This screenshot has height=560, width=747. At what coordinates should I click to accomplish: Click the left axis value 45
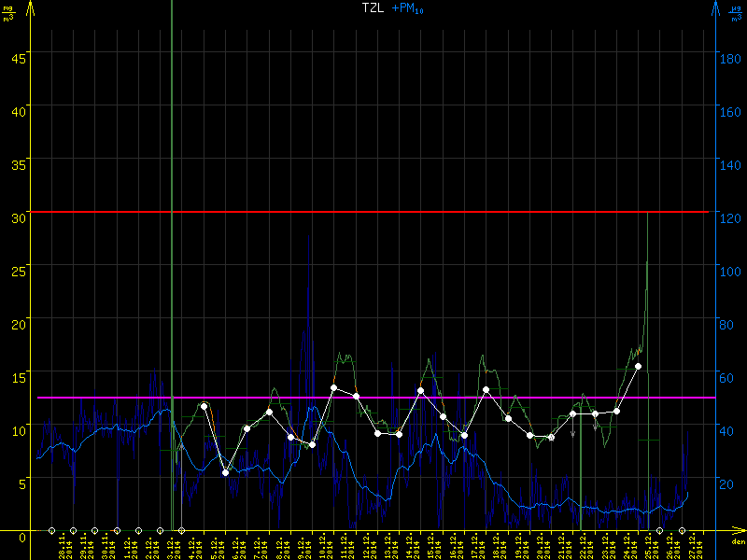[x=16, y=54]
